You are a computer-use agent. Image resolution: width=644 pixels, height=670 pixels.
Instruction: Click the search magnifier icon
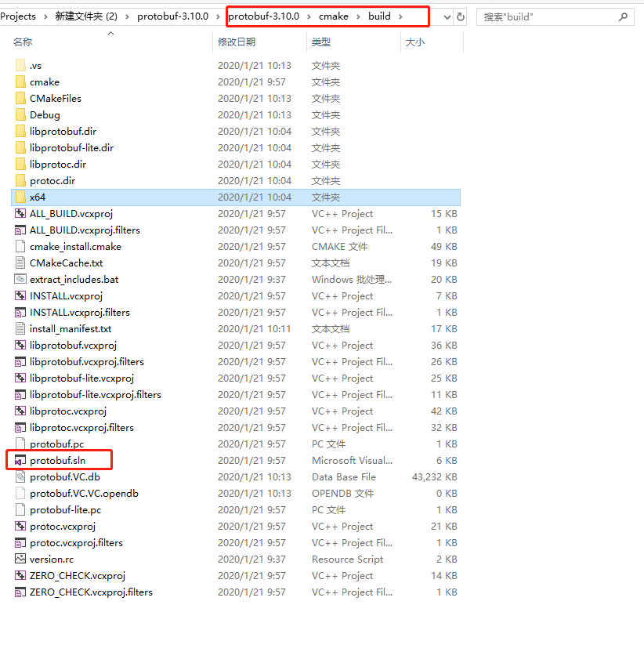point(623,16)
